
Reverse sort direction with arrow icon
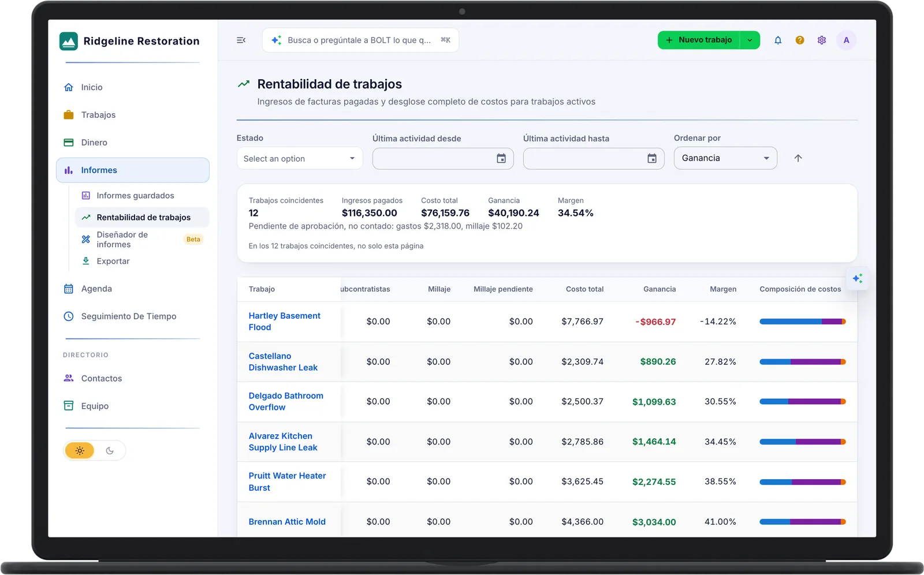[798, 158]
